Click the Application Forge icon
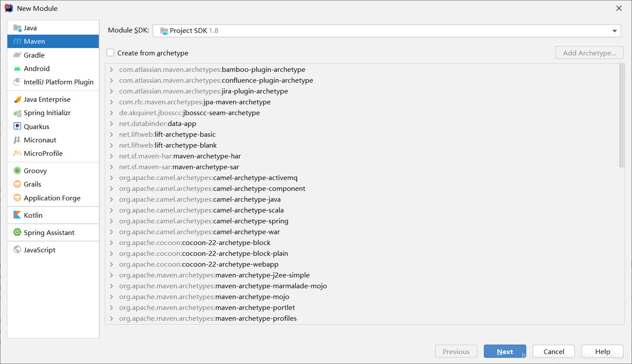The image size is (632, 364). click(17, 198)
